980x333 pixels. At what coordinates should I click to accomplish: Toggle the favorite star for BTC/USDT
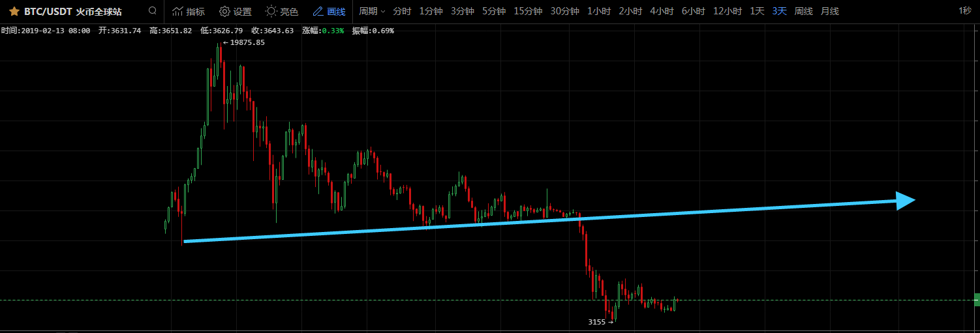coord(14,11)
